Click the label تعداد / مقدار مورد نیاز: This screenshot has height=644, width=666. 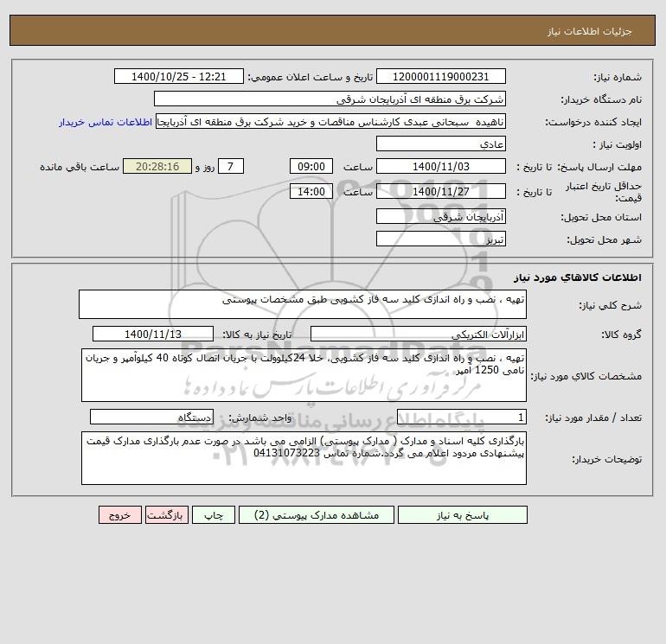[x=593, y=418]
